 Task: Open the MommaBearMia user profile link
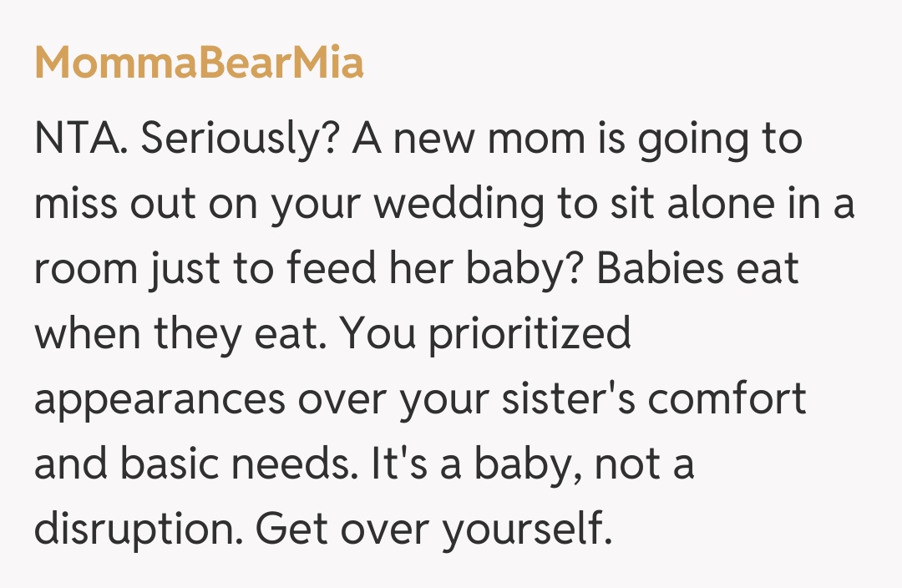199,62
